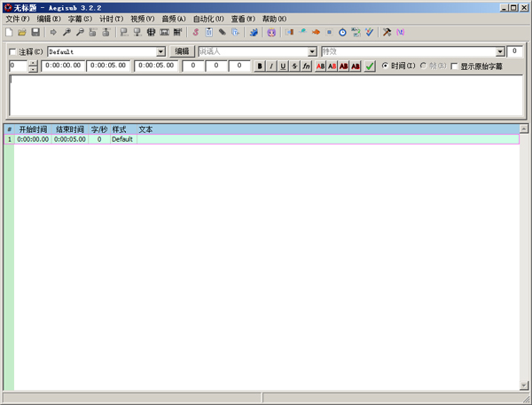Increase layer number with up spinner

click(x=33, y=63)
